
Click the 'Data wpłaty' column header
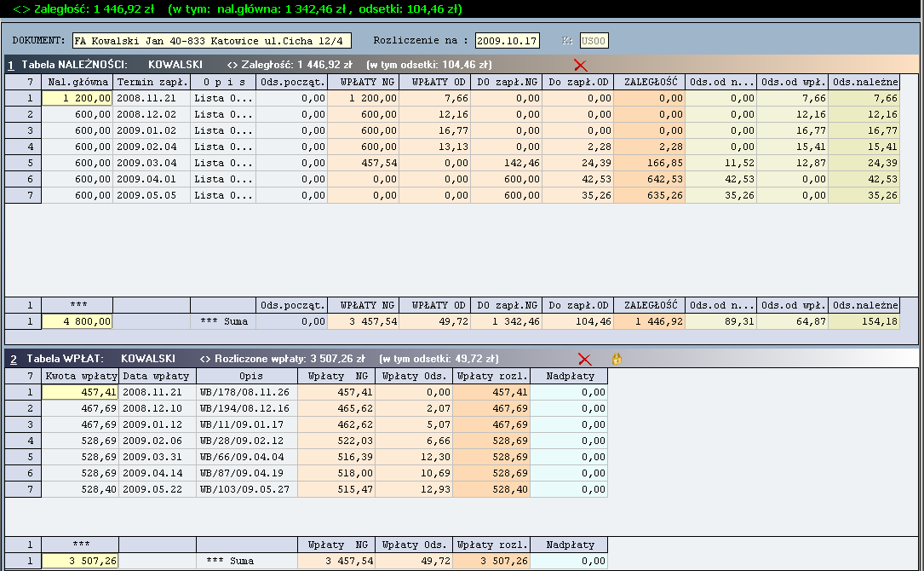tap(158, 376)
